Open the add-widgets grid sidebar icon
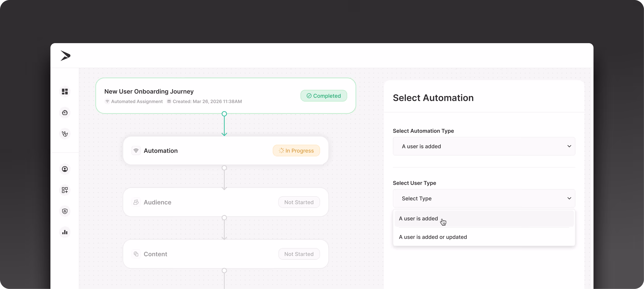This screenshot has width=644, height=289. [65, 190]
